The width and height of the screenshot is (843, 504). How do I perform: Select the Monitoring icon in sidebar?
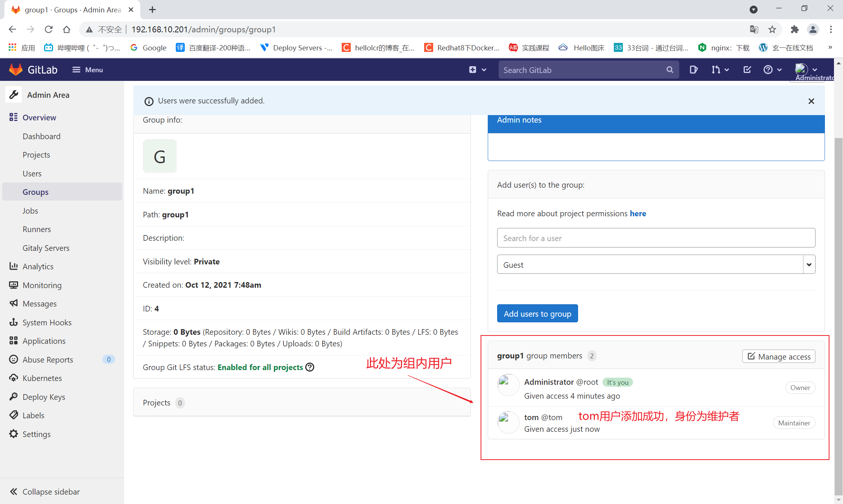coord(14,285)
